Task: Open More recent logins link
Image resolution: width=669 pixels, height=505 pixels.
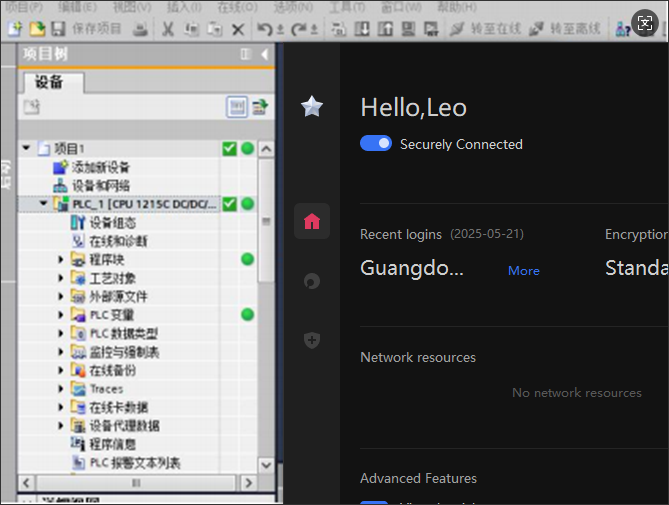Action: point(524,271)
